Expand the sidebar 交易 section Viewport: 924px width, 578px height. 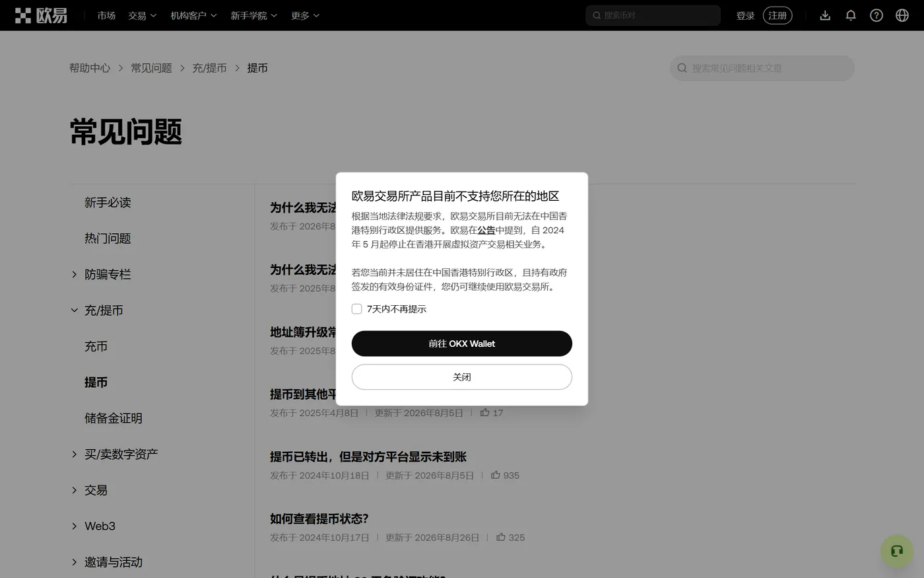[75, 490]
